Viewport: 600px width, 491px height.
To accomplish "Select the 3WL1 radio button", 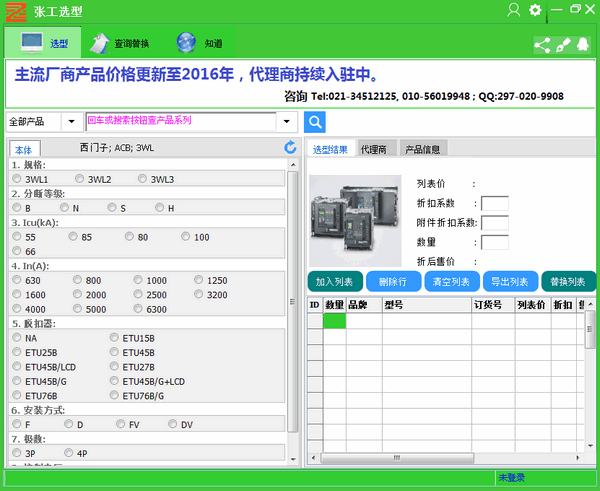I will (17, 179).
